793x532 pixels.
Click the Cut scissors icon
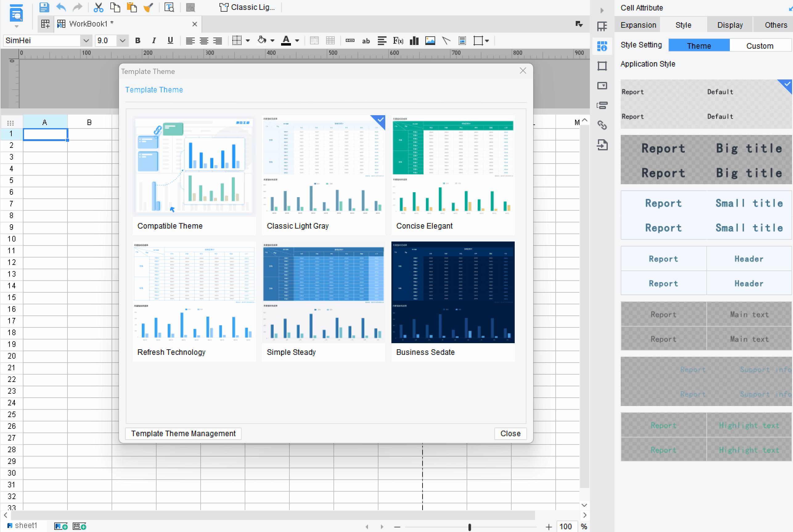point(98,7)
